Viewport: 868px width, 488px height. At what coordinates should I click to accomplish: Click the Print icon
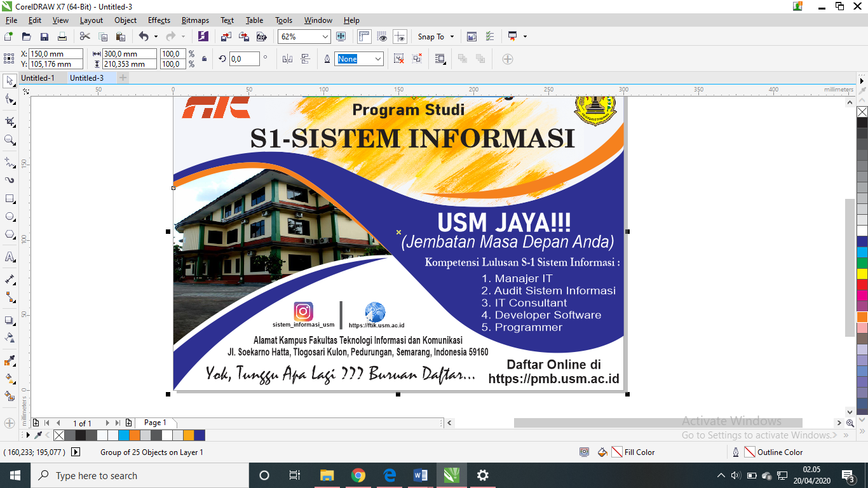click(x=62, y=37)
